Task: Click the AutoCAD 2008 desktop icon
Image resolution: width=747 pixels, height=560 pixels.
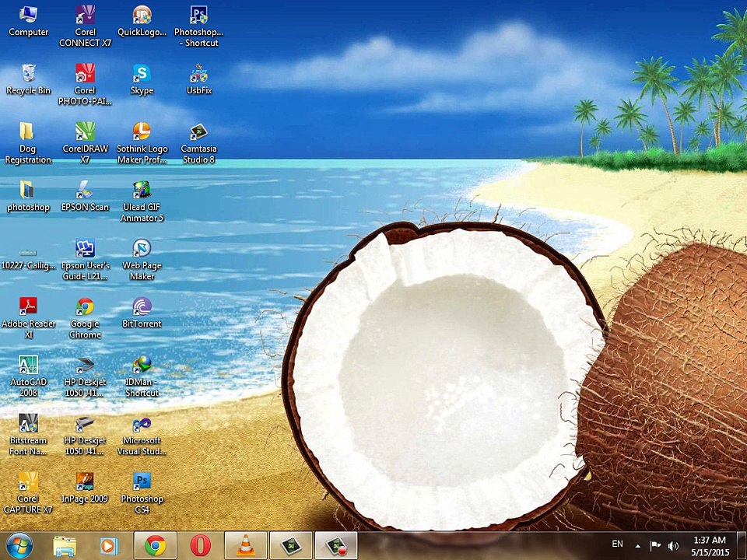Action: click(x=28, y=366)
